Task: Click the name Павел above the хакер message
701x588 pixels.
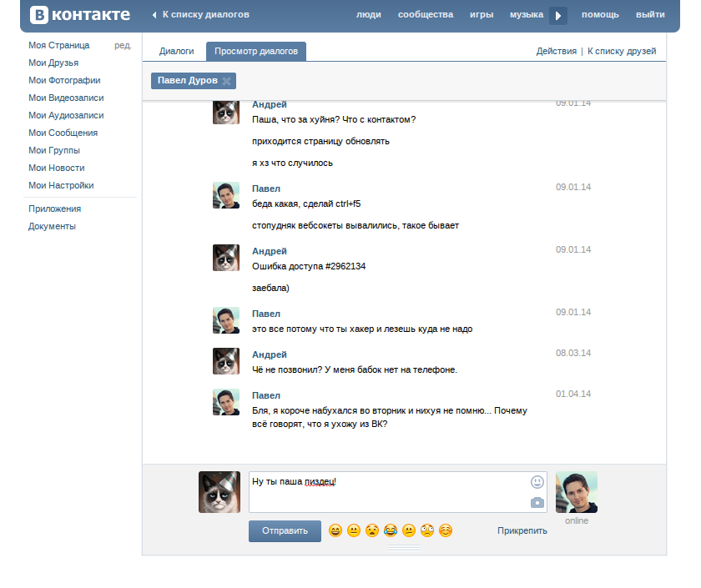Action: pos(266,314)
